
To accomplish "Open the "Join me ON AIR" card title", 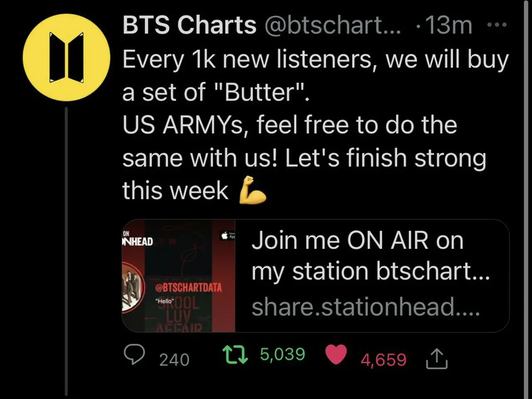I will (x=370, y=256).
